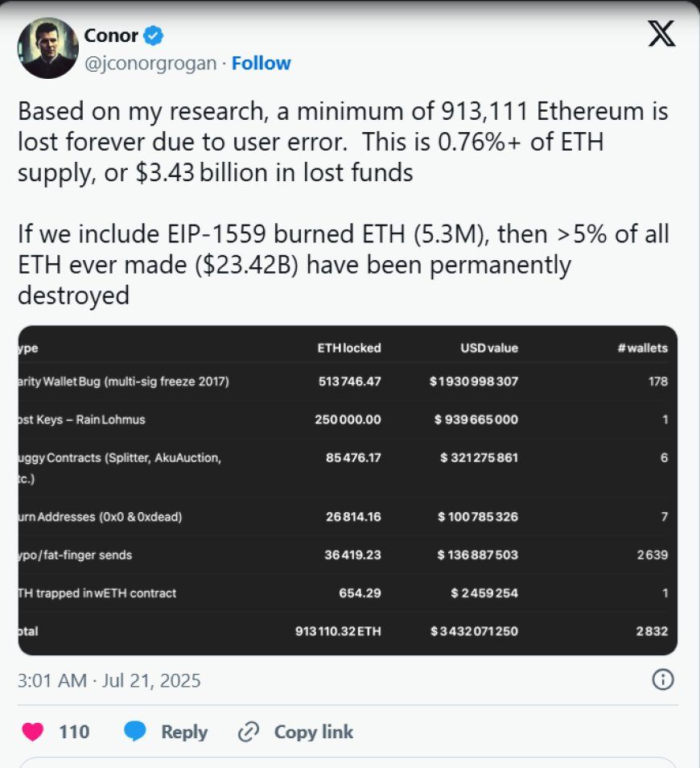Open the X logo link

pyautogui.click(x=661, y=33)
